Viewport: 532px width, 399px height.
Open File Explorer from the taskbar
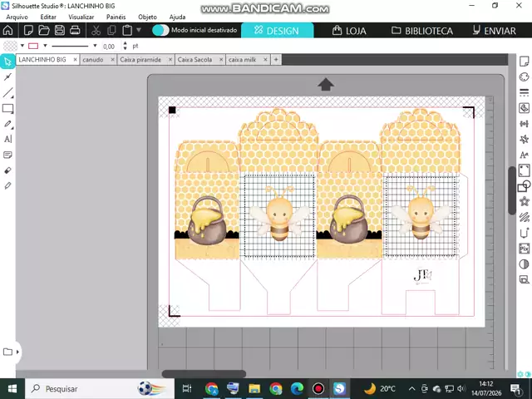[254, 388]
